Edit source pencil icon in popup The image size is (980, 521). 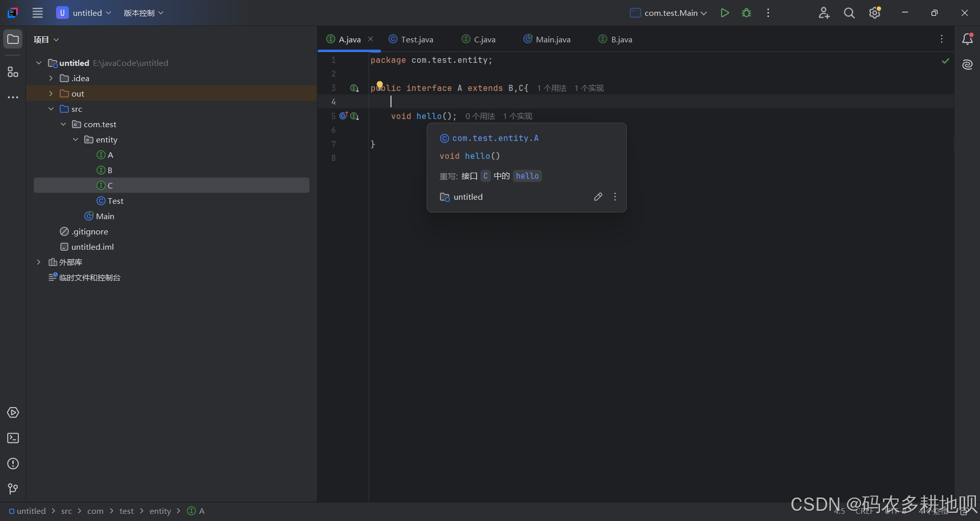click(x=598, y=197)
